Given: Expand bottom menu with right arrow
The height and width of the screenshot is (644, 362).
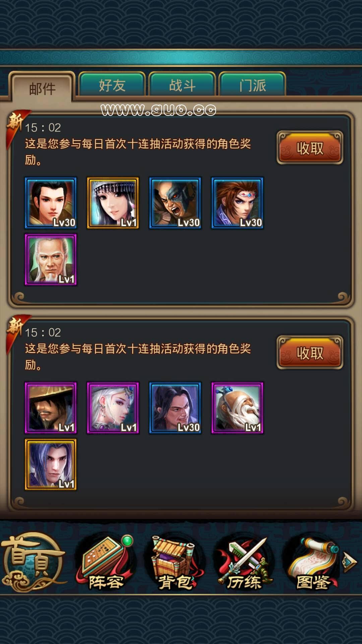Looking at the screenshot, I should 350,561.
